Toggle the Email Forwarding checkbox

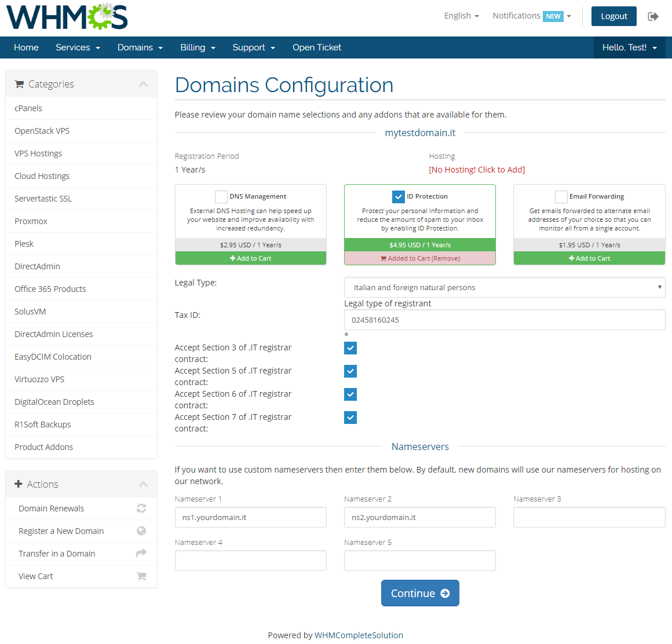(561, 197)
